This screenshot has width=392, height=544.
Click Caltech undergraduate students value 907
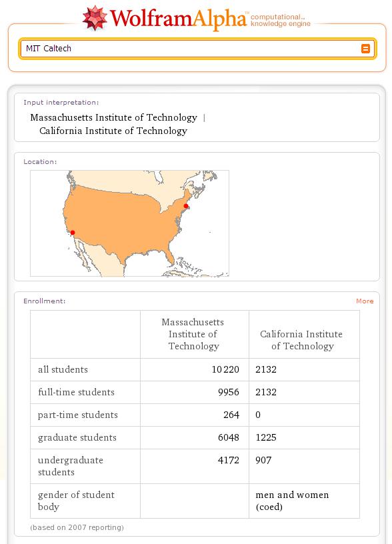click(263, 461)
